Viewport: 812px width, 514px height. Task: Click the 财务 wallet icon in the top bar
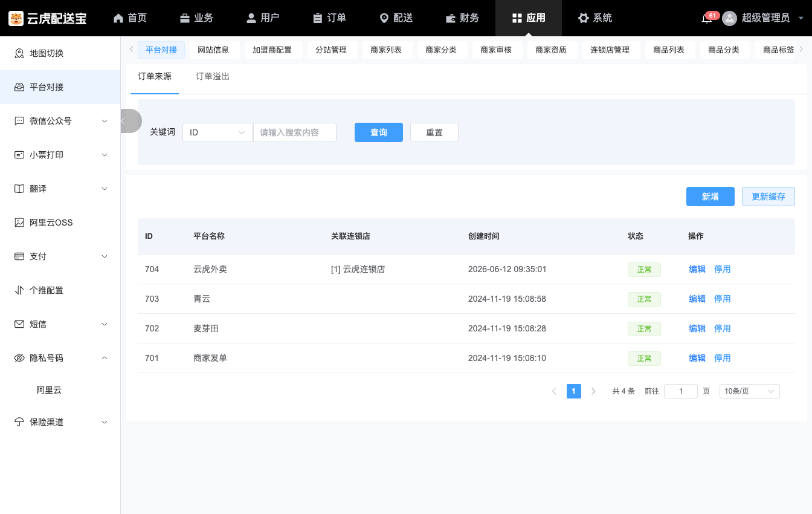[x=451, y=18]
